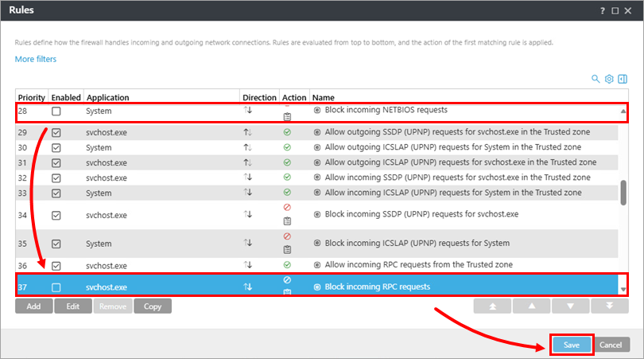
Task: Click the Add button
Action: [33, 306]
